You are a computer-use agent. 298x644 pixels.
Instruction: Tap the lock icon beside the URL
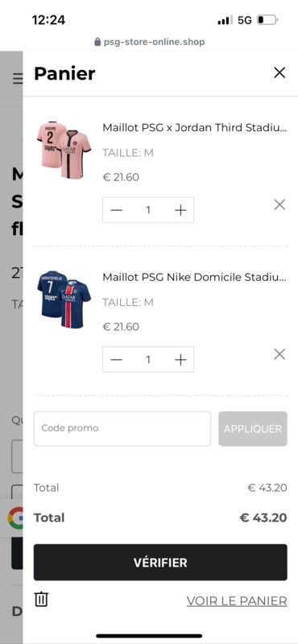[97, 42]
